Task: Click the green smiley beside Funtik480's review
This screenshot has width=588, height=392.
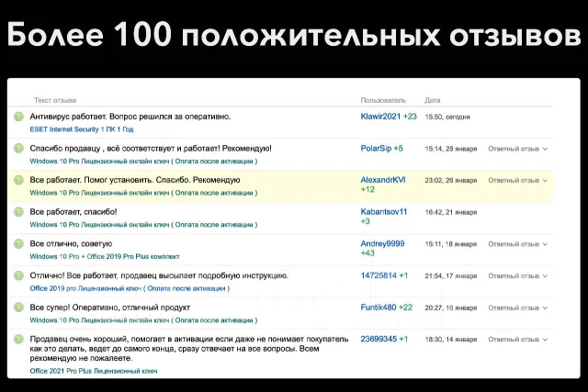Action: pos(18,308)
